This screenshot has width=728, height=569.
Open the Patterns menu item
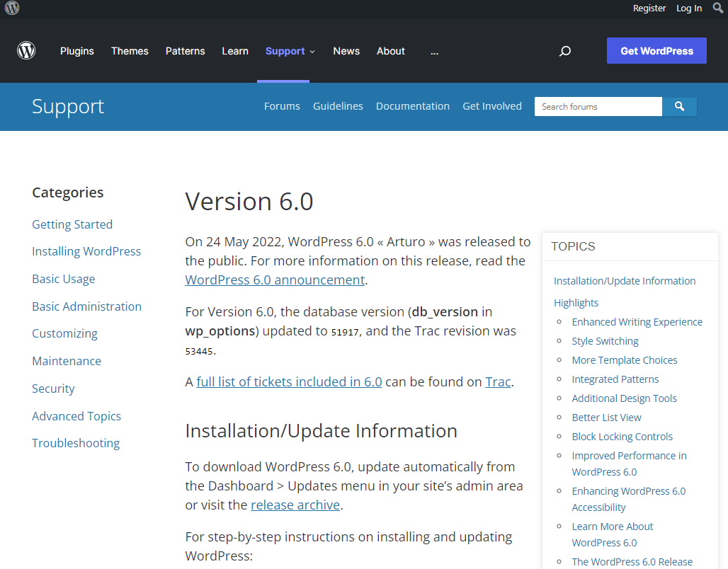[x=186, y=51]
